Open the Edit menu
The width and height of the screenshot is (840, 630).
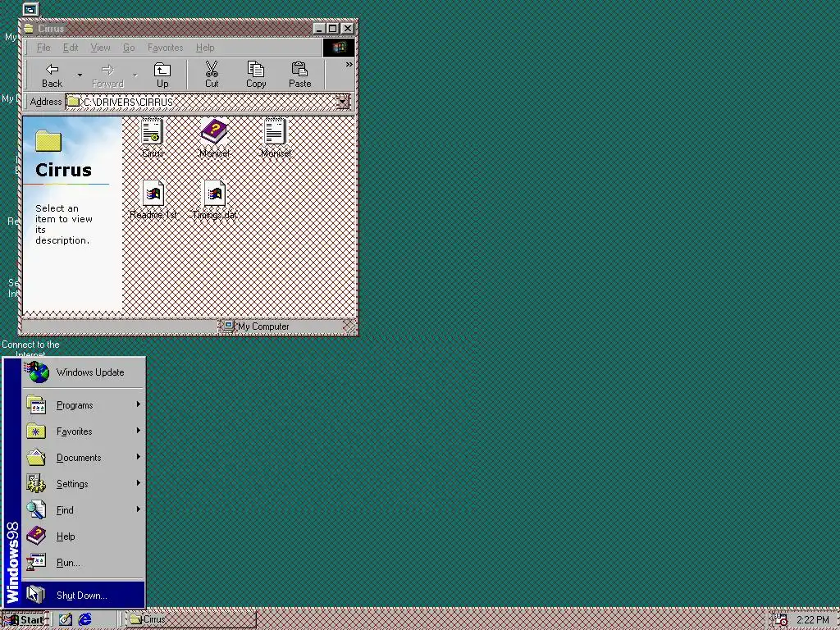pos(71,48)
